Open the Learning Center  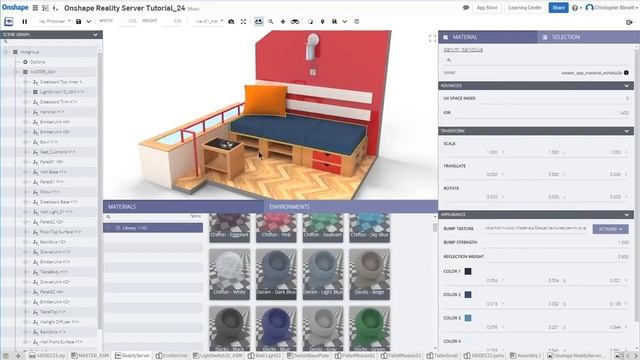pos(524,8)
